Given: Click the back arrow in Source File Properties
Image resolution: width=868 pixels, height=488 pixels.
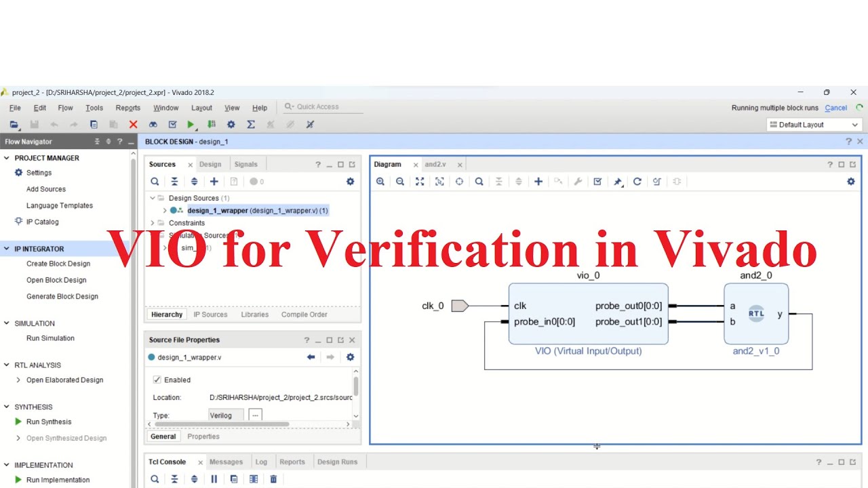Looking at the screenshot, I should 311,357.
